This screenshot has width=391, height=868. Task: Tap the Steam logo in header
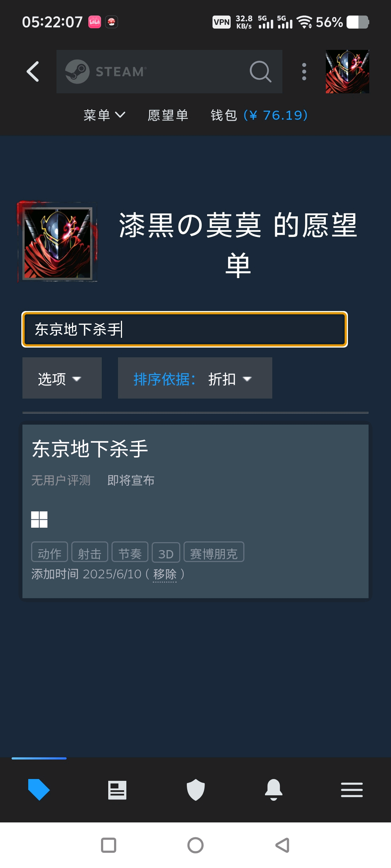[106, 72]
